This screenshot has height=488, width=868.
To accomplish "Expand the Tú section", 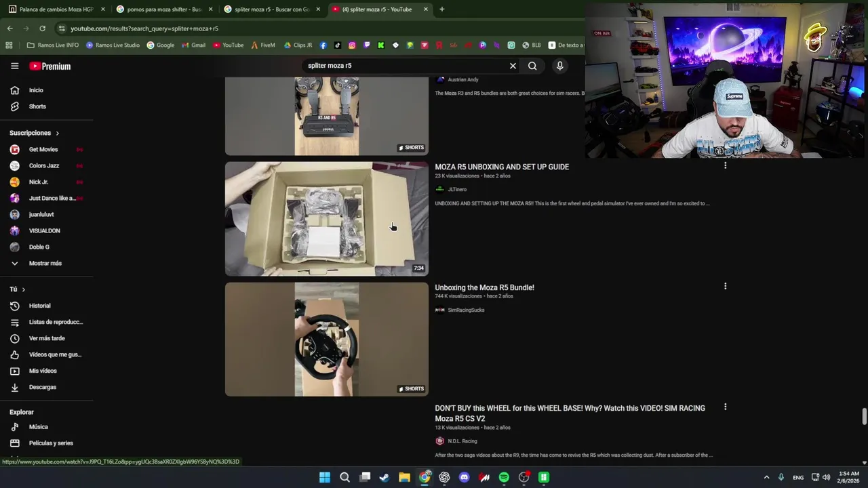I will pos(18,289).
